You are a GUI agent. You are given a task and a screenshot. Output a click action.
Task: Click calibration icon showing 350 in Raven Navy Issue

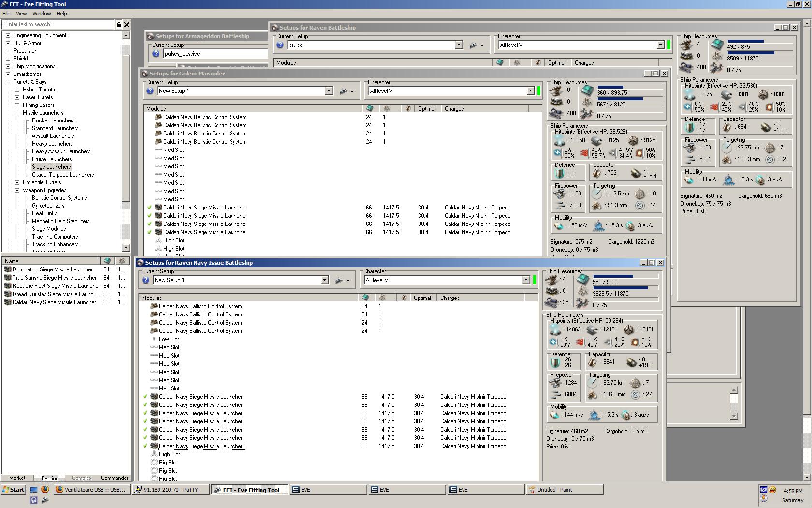(551, 303)
